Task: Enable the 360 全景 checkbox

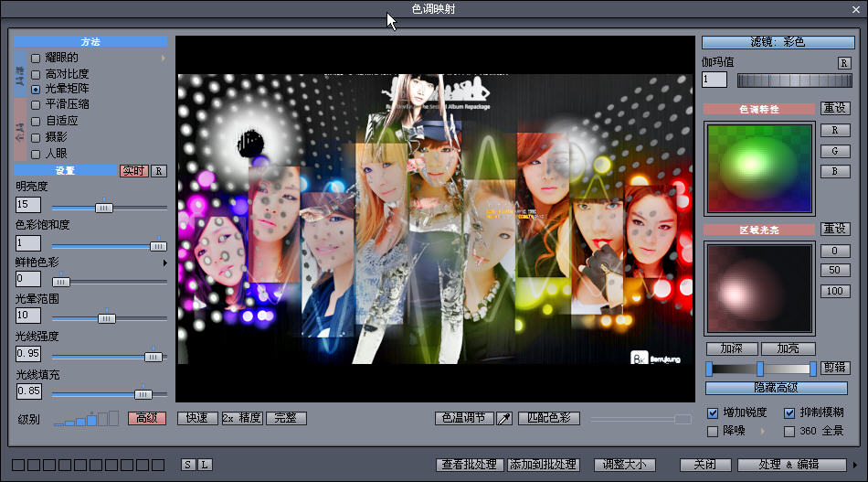Action: (789, 431)
